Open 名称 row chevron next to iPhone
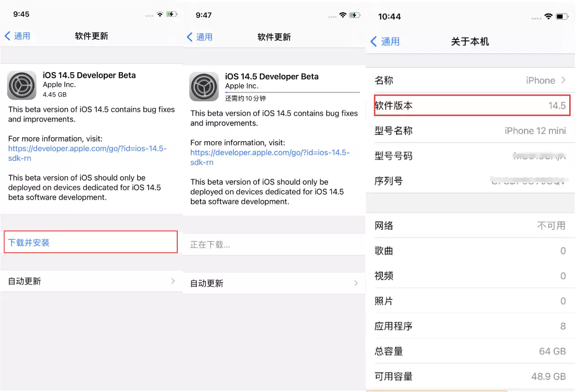577x392 pixels. (x=563, y=80)
